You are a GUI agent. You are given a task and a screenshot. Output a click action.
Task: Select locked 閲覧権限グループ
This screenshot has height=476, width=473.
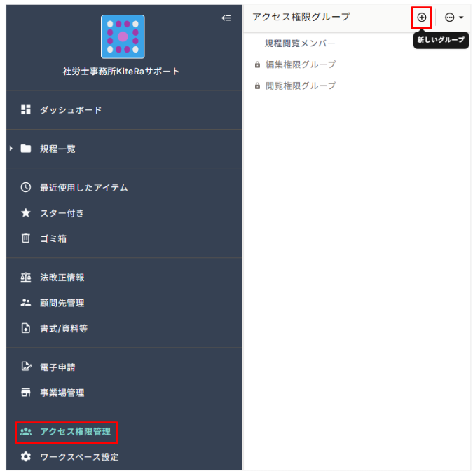coord(301,86)
